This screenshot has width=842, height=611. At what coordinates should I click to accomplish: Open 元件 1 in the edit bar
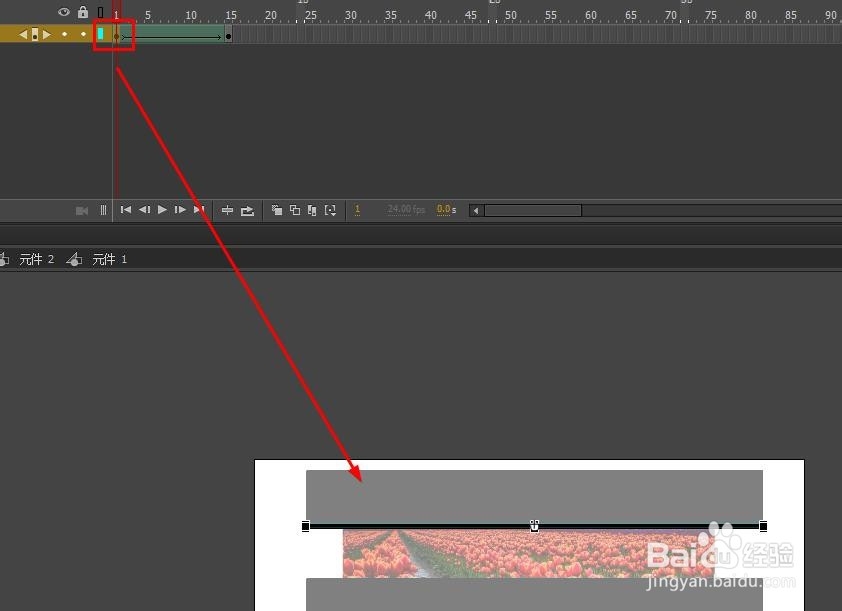tap(110, 259)
